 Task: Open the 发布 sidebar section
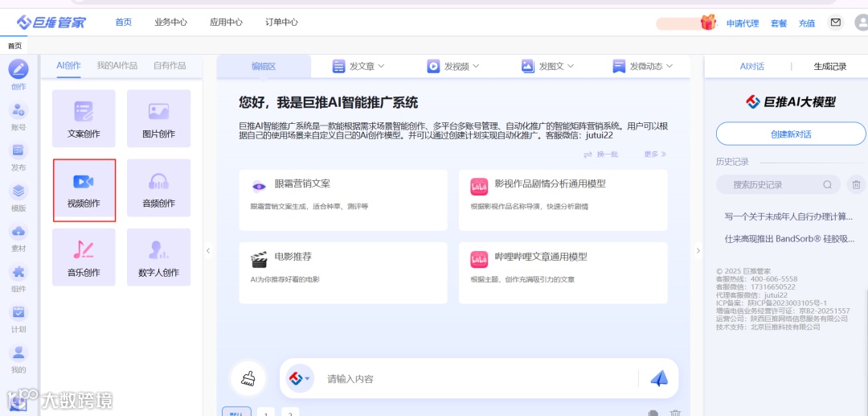18,156
